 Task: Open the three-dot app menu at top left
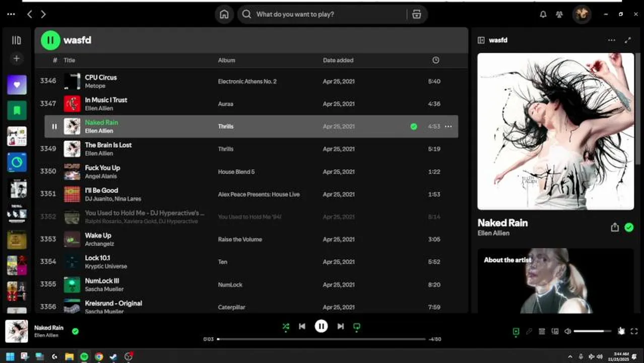(x=11, y=15)
